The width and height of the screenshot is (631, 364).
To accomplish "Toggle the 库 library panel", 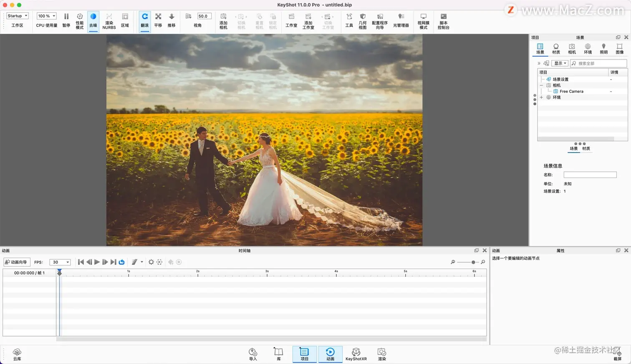I will [278, 354].
